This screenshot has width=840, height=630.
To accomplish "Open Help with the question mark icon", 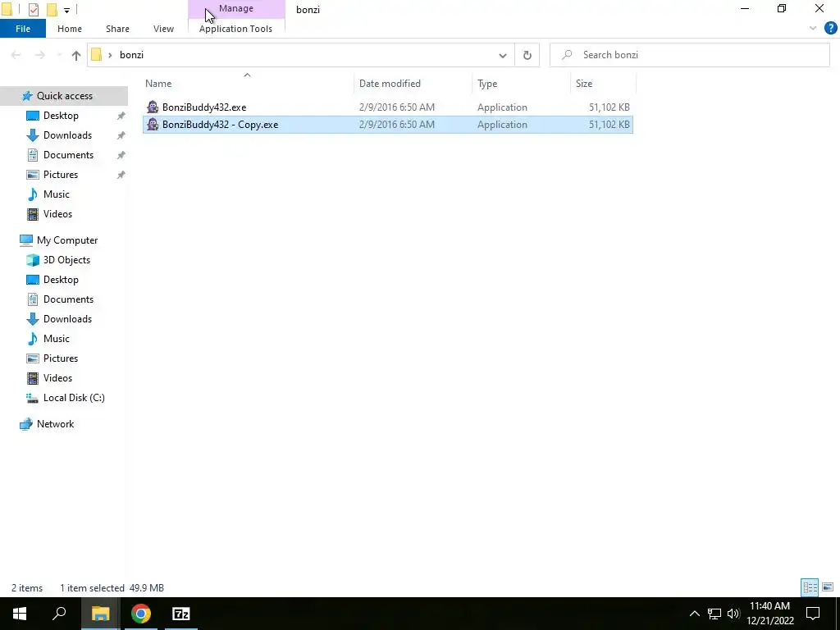I will pyautogui.click(x=830, y=29).
